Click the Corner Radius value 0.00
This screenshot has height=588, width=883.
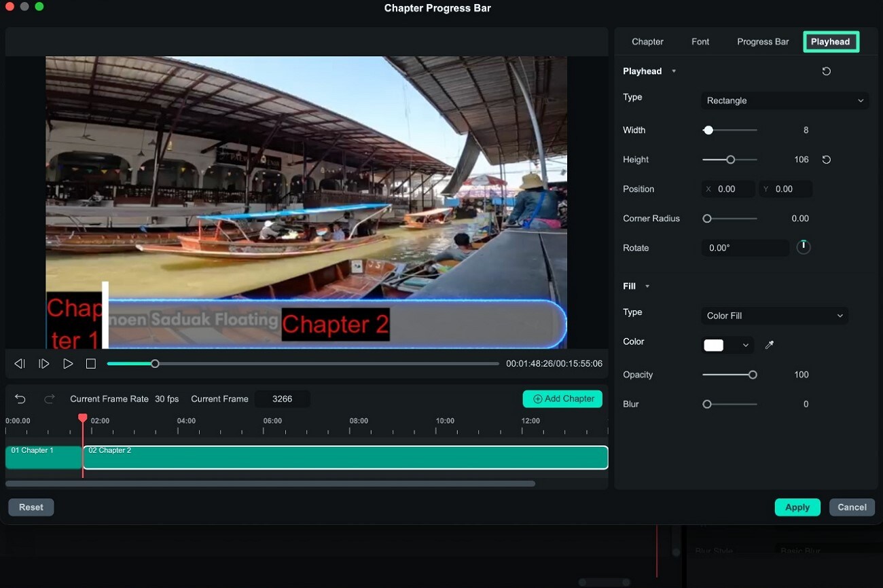(800, 219)
